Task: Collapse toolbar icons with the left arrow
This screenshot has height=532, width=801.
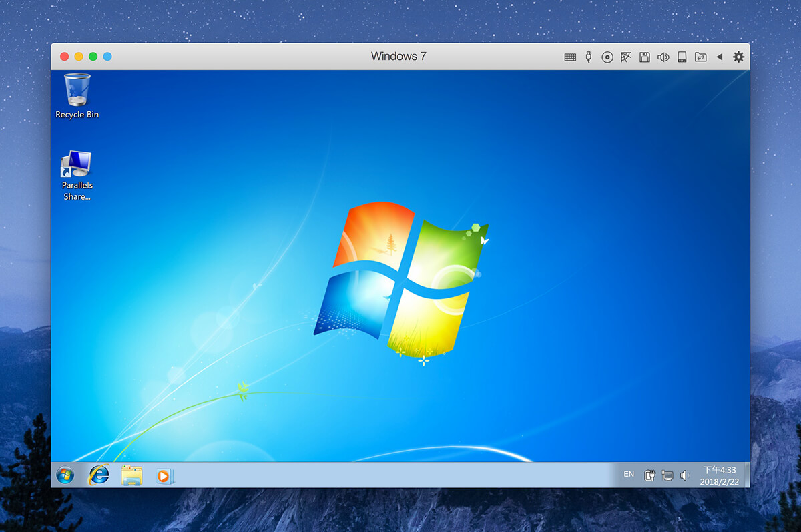Action: (720, 57)
